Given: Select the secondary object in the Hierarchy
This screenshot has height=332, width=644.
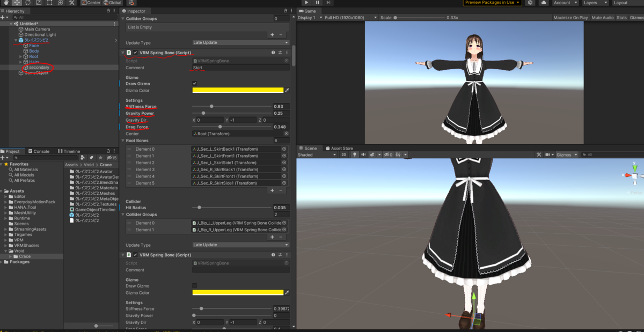Looking at the screenshot, I should pyautogui.click(x=38, y=68).
